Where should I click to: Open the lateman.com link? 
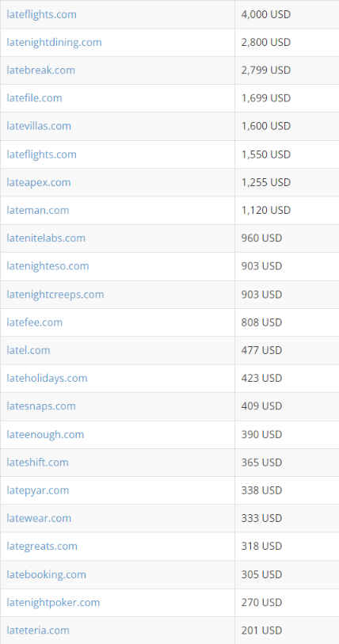pos(37,210)
